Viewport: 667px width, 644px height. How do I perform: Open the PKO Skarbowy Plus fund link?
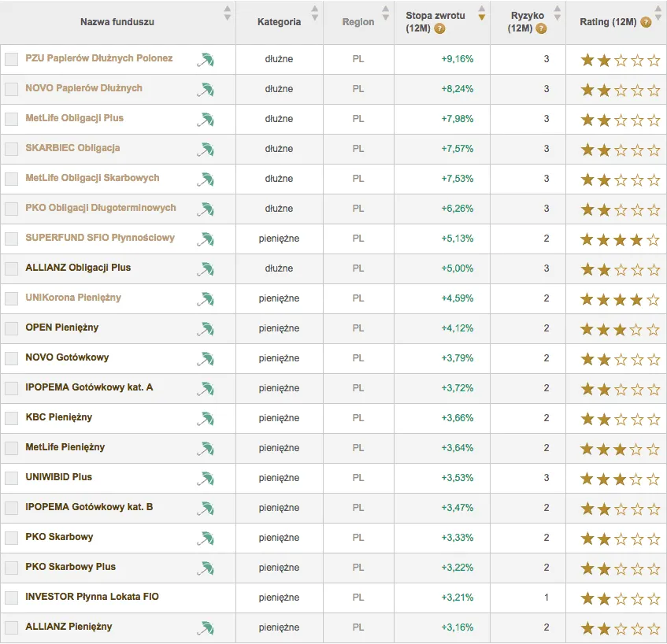pyautogui.click(x=71, y=567)
